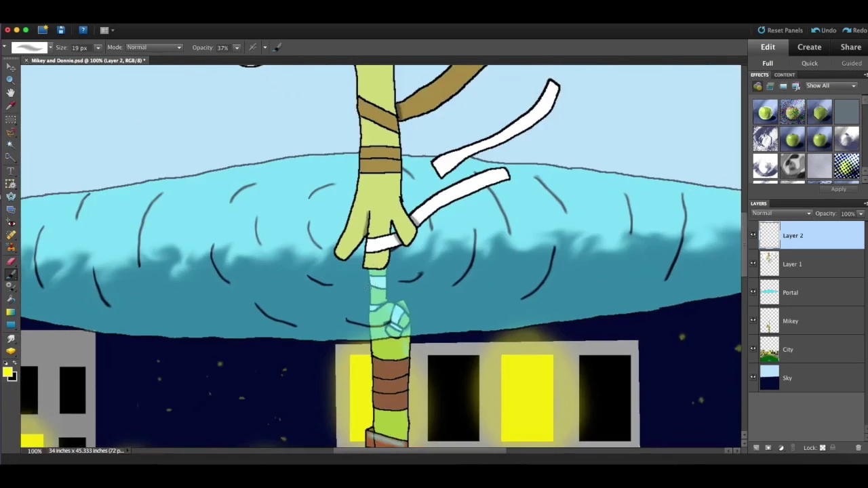Image resolution: width=868 pixels, height=488 pixels.
Task: Select the Blur tool
Action: pos(11,338)
